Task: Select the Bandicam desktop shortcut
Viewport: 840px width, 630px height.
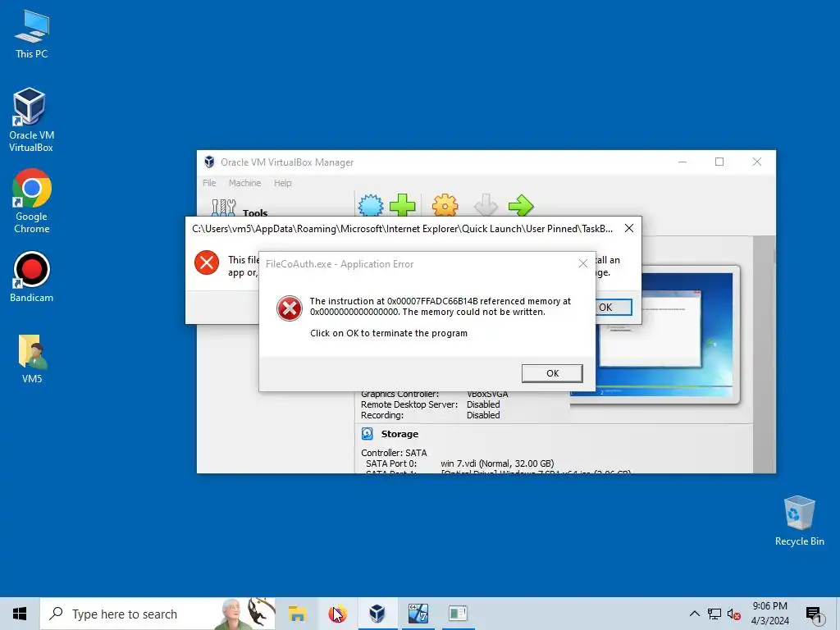Action: 32,277
